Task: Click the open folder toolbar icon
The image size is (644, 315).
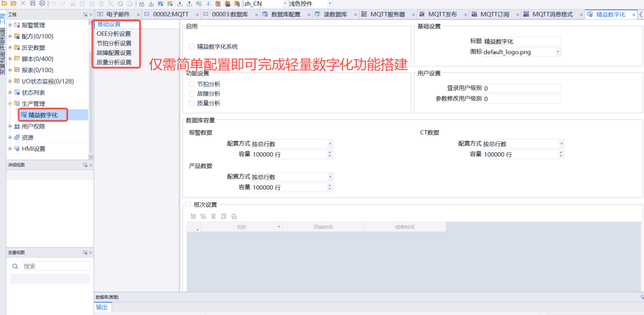Action: (x=14, y=4)
